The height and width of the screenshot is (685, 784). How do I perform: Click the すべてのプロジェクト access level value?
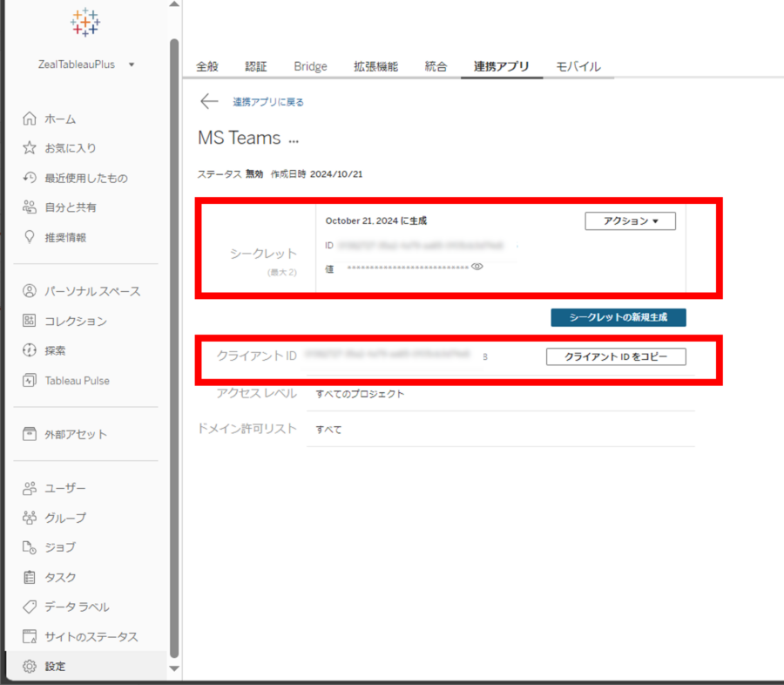(x=360, y=394)
